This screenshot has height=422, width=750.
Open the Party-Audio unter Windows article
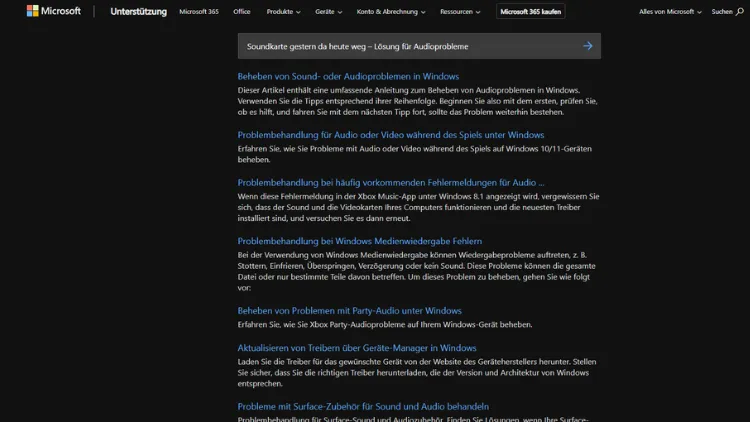349,311
